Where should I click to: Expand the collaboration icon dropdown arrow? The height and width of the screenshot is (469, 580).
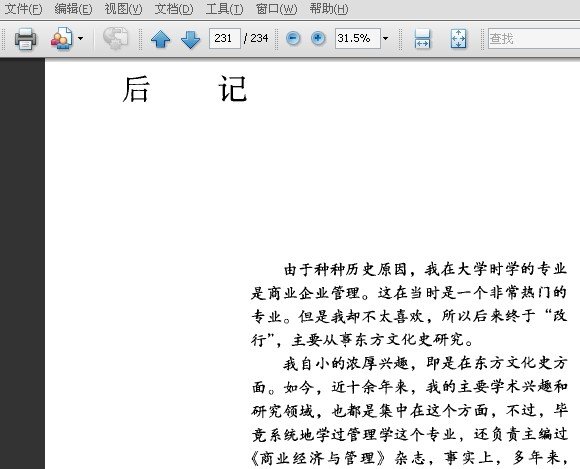80,38
